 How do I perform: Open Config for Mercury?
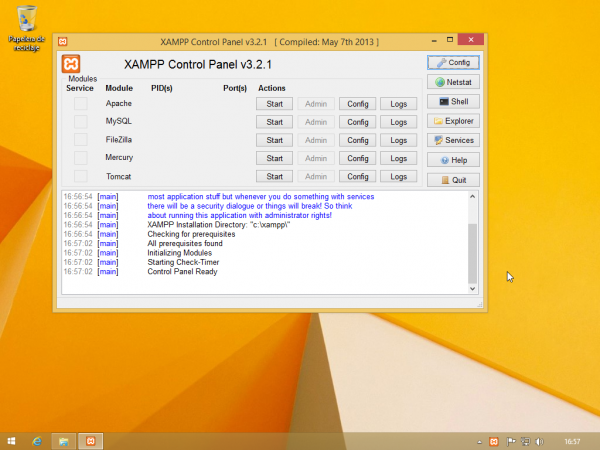(357, 158)
